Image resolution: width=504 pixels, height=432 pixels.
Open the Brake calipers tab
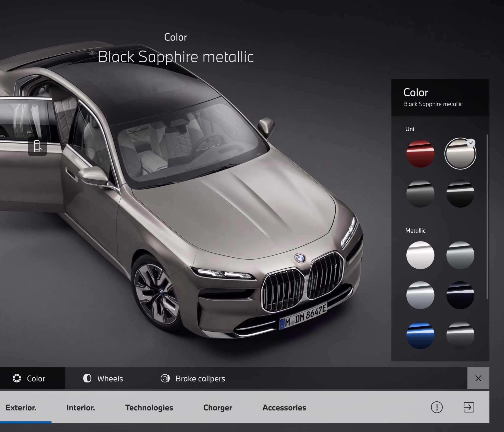pos(193,378)
